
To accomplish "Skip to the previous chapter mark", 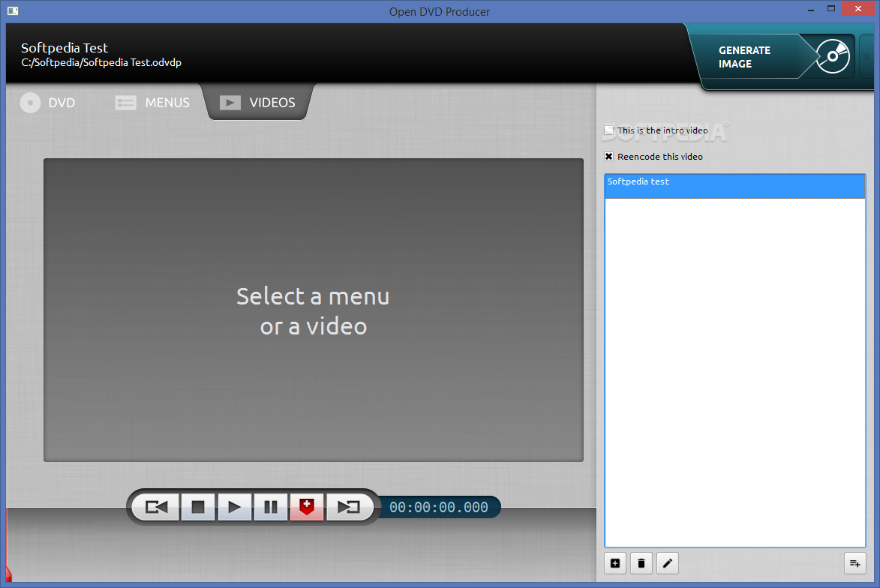I will click(x=156, y=507).
